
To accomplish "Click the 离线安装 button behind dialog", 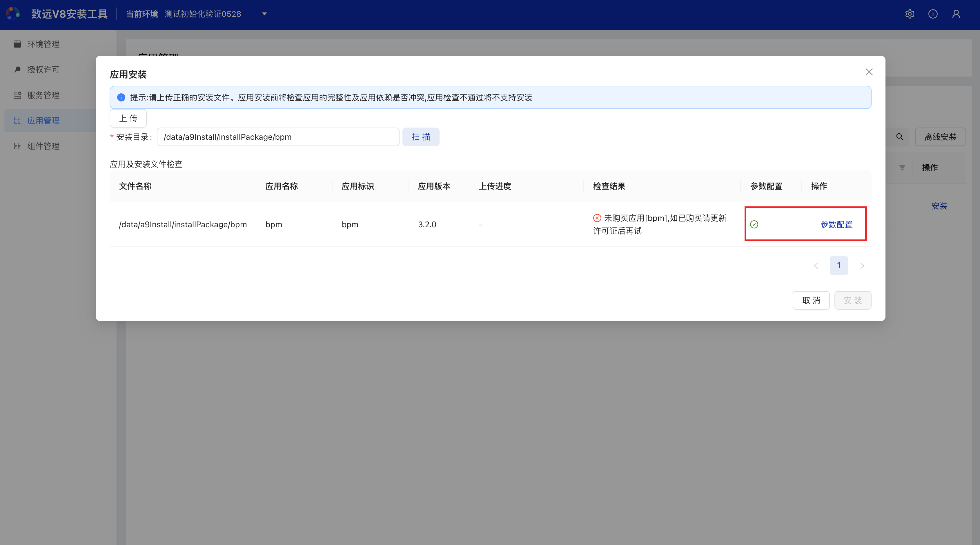I will [941, 137].
